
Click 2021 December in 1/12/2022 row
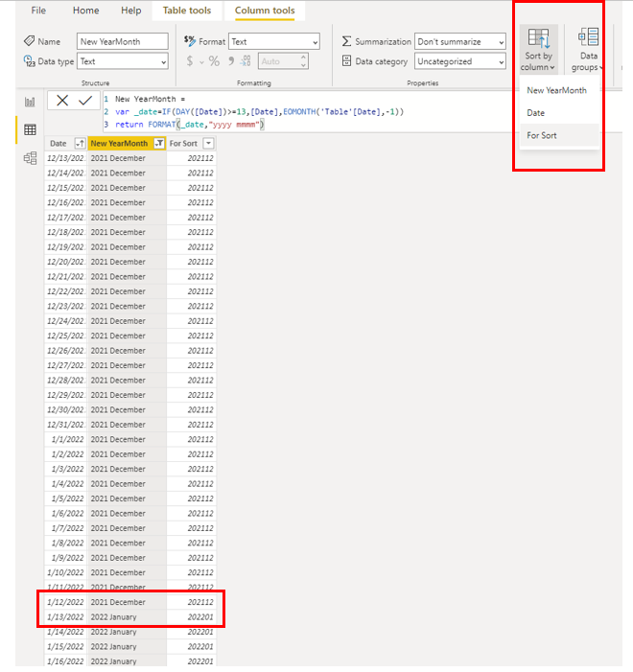127,602
